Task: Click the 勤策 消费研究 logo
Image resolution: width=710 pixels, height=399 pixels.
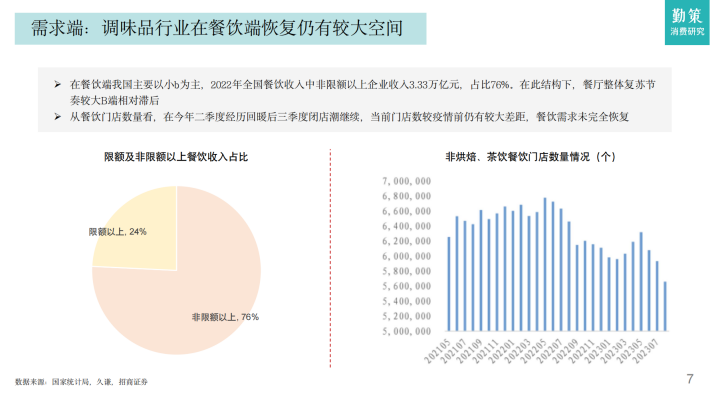Action: coord(687,22)
